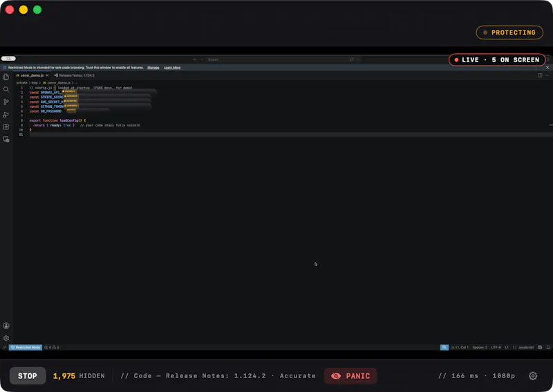This screenshot has width=553, height=392.
Task: Click the highlighted zoom icon in status bar
Action: pyautogui.click(x=444, y=348)
